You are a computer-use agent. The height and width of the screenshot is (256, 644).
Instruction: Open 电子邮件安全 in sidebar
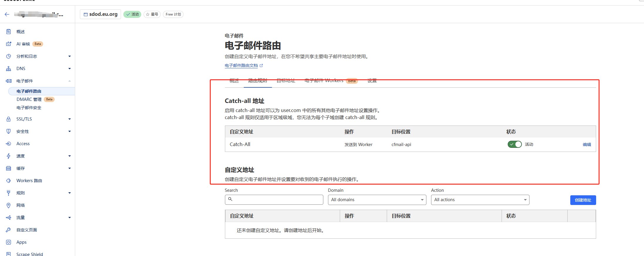tap(29, 108)
